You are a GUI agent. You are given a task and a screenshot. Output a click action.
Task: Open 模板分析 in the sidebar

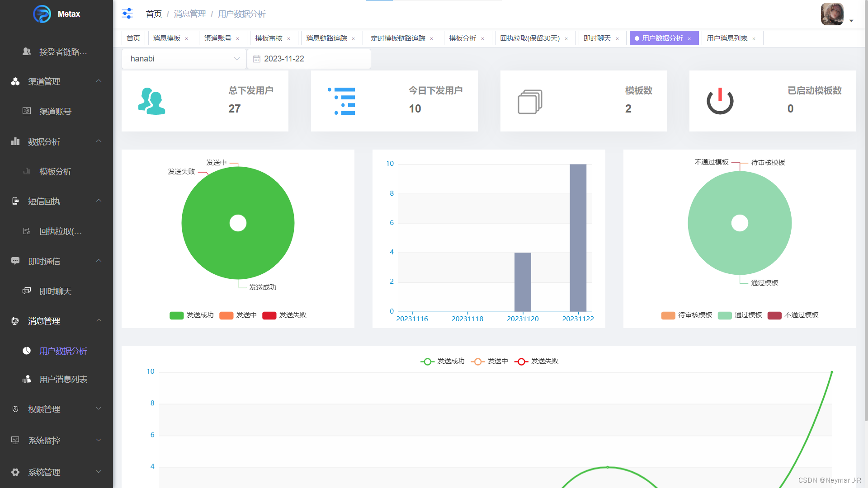pos(55,172)
